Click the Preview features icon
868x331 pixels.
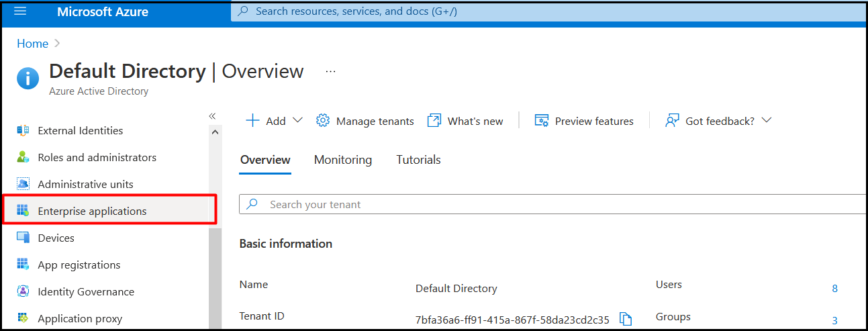coord(542,121)
